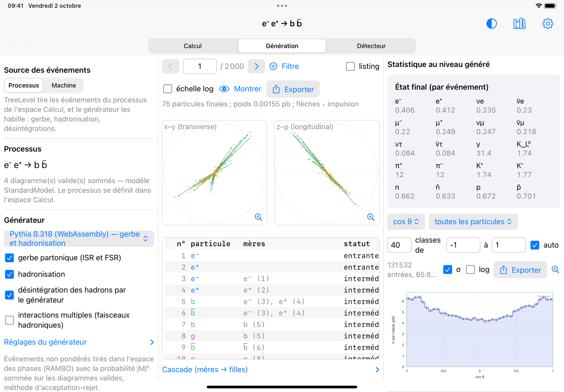Open the settings gear icon
Viewport: 564px width, 392px height.
(547, 24)
